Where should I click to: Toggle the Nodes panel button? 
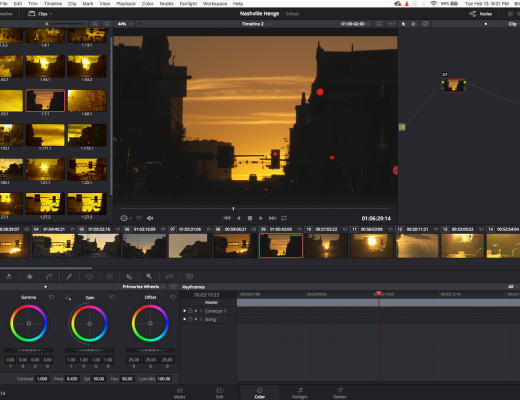point(481,14)
